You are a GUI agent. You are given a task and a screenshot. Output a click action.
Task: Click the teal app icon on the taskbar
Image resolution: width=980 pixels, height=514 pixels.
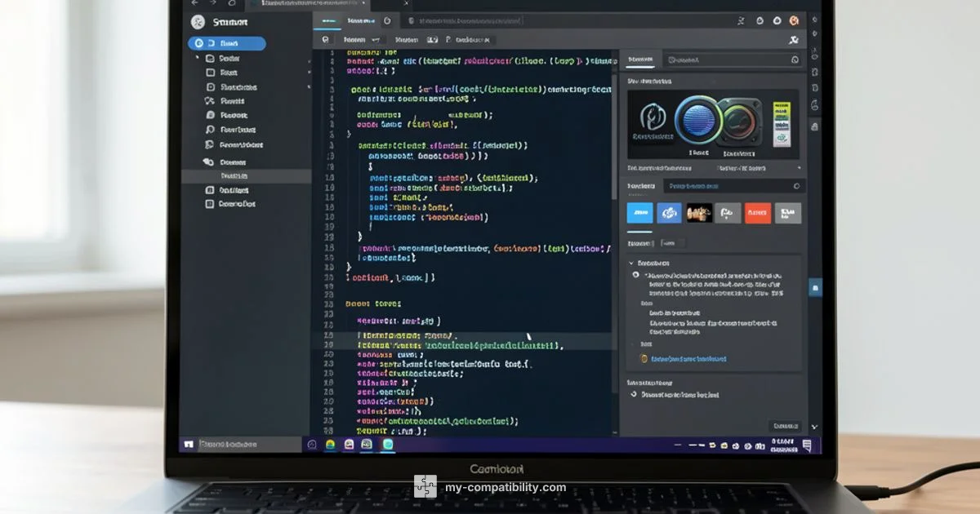(388, 445)
